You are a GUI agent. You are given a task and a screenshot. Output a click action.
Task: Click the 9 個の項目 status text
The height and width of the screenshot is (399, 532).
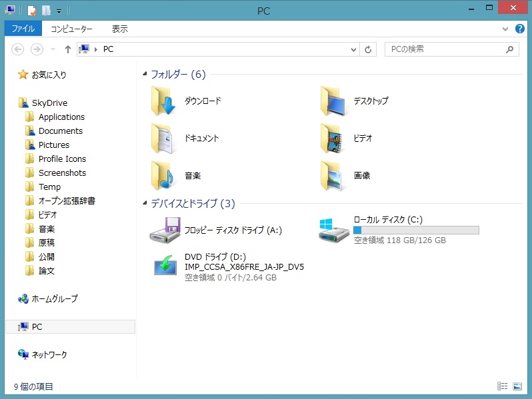[x=33, y=386]
